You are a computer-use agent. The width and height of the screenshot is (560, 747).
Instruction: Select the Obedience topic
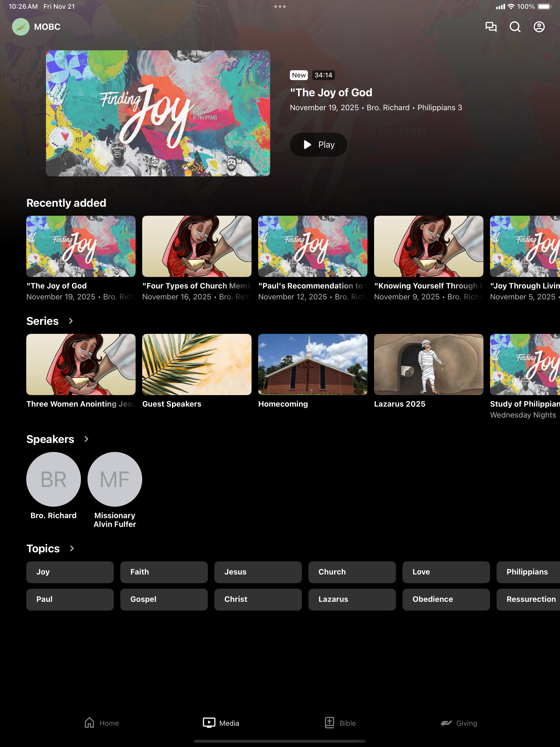pyautogui.click(x=446, y=599)
